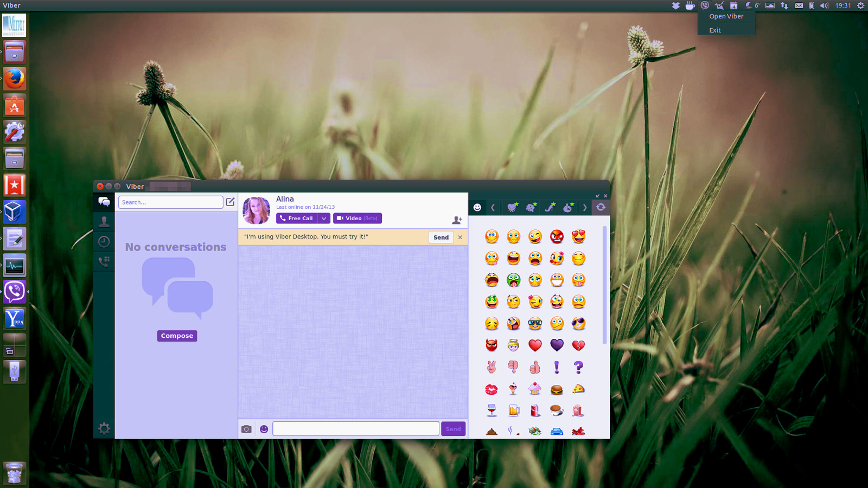The width and height of the screenshot is (868, 488).
Task: Open Alina's profile picture
Action: click(256, 210)
